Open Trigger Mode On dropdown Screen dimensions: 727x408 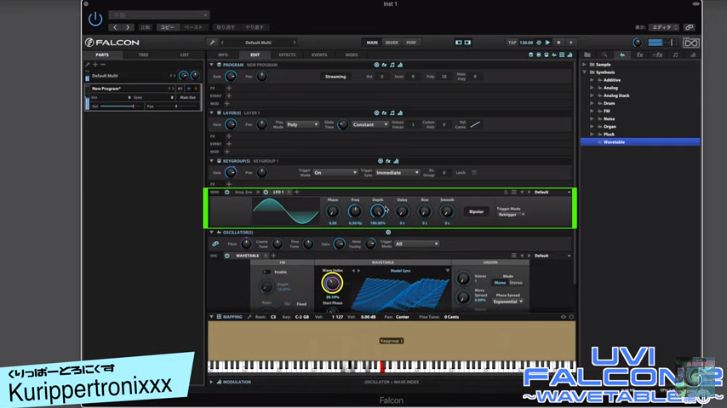click(335, 172)
